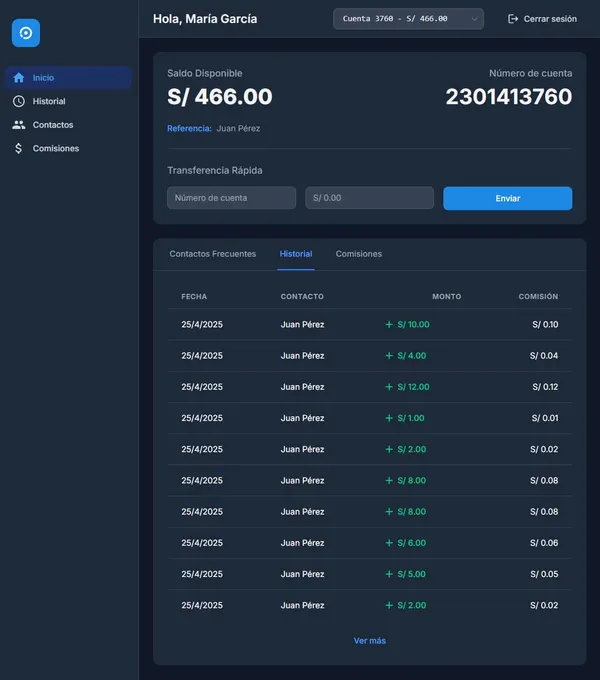The height and width of the screenshot is (680, 600).
Task: Go to Inicio in the sidebar
Action: click(68, 78)
